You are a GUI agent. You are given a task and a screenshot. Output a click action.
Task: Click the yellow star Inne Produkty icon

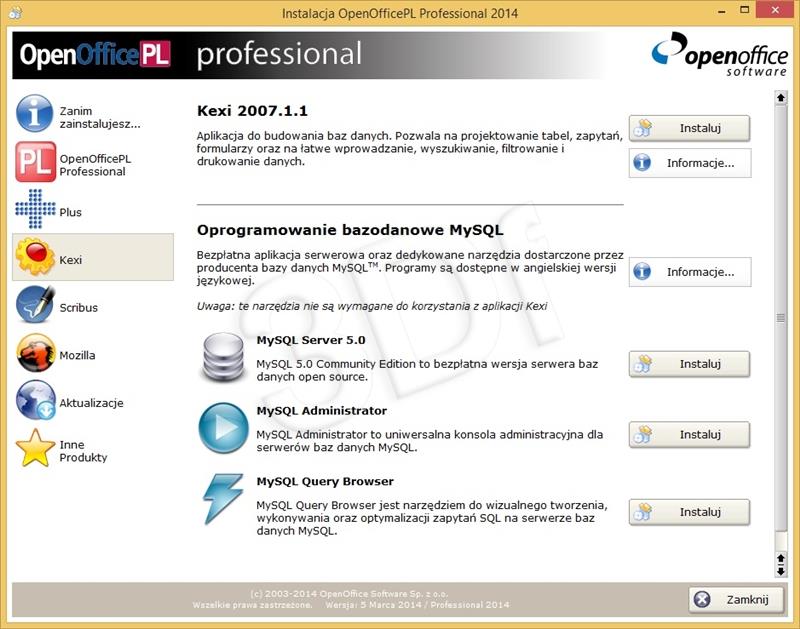point(35,448)
